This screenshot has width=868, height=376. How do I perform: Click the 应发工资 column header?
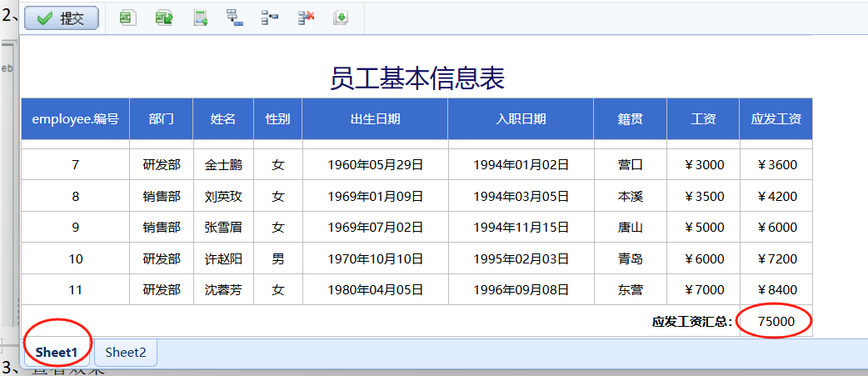pyautogui.click(x=776, y=119)
